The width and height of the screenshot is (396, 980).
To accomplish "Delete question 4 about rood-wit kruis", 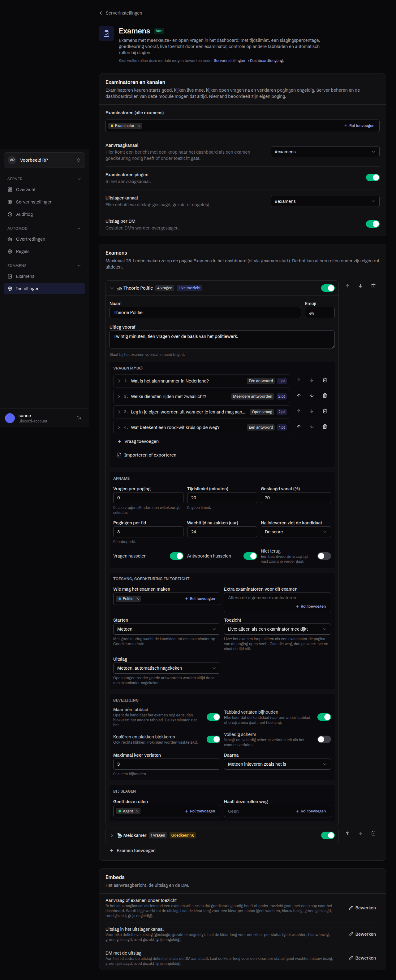I will [x=325, y=427].
